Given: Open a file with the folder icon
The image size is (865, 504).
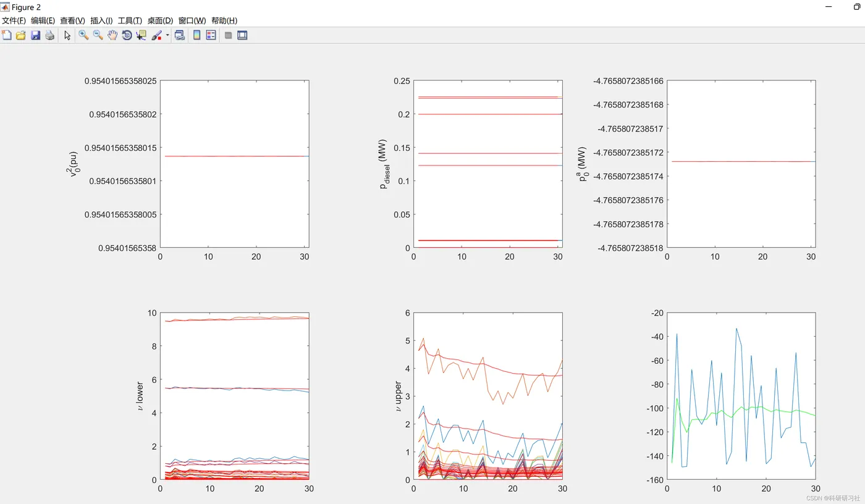Looking at the screenshot, I should (20, 35).
